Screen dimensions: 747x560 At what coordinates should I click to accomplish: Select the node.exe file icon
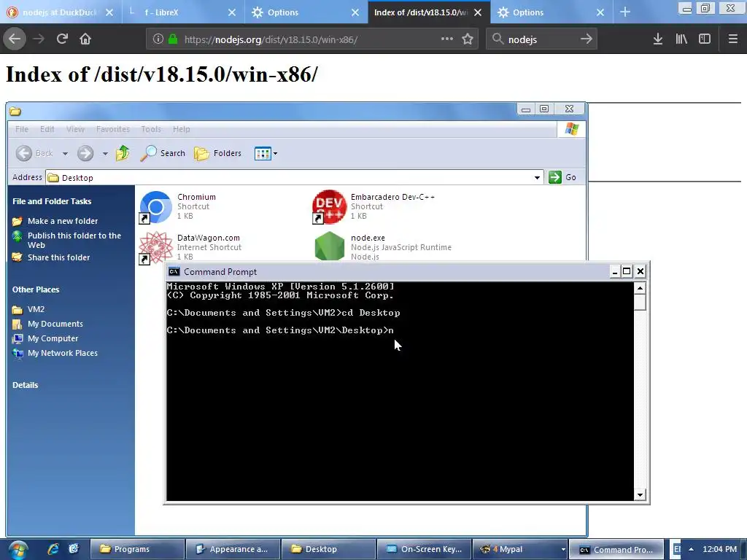pyautogui.click(x=329, y=246)
